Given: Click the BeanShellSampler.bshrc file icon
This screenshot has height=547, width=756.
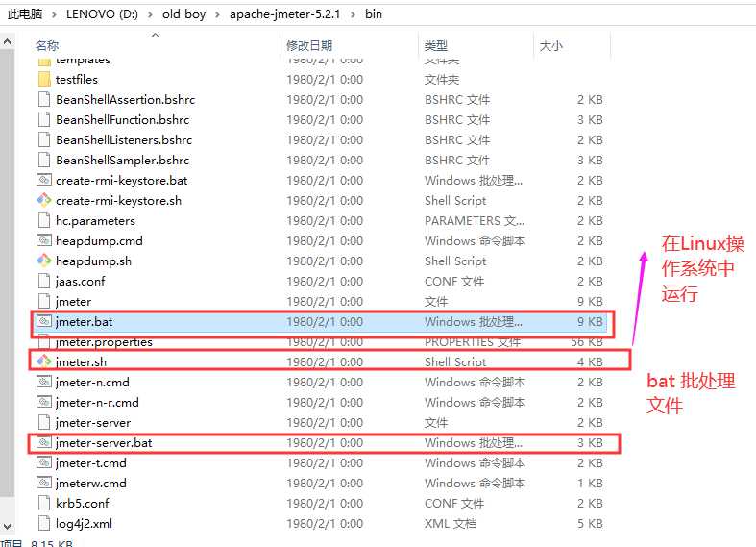Looking at the screenshot, I should coord(44,161).
